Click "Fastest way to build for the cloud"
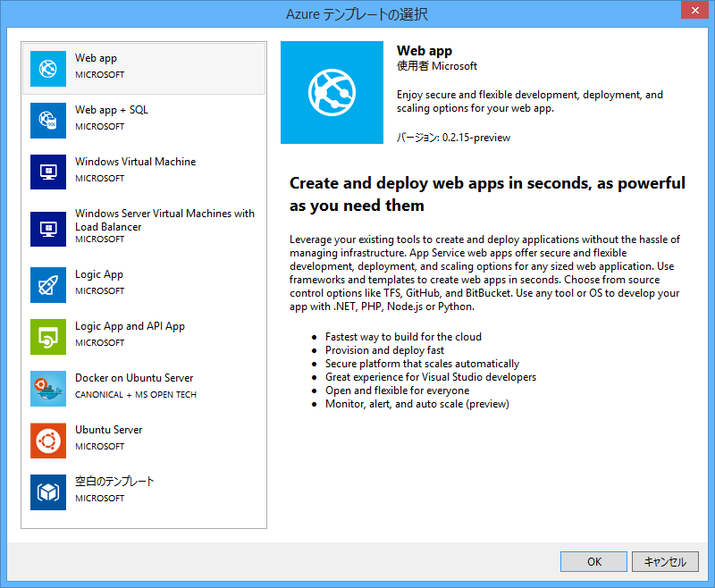This screenshot has width=715, height=588. click(x=403, y=337)
